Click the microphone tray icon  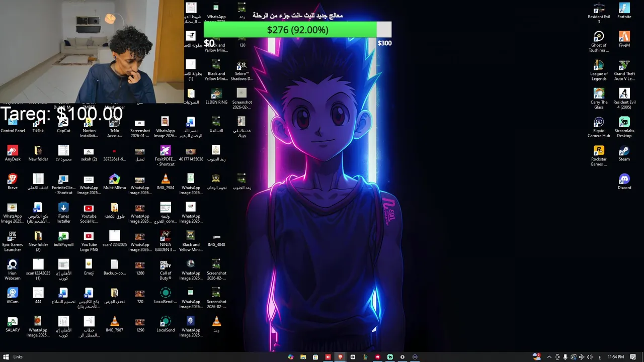pos(565,357)
